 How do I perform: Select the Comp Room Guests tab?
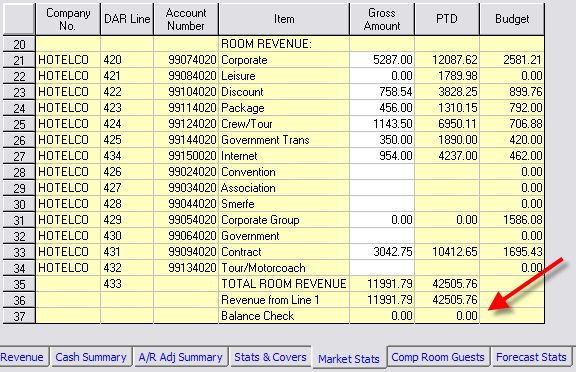point(438,357)
